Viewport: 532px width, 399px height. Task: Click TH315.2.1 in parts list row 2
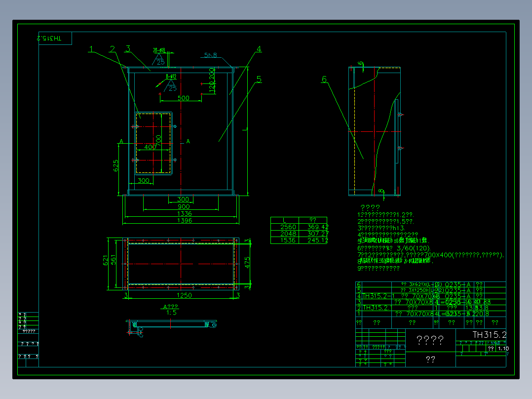pyautogui.click(x=377, y=308)
